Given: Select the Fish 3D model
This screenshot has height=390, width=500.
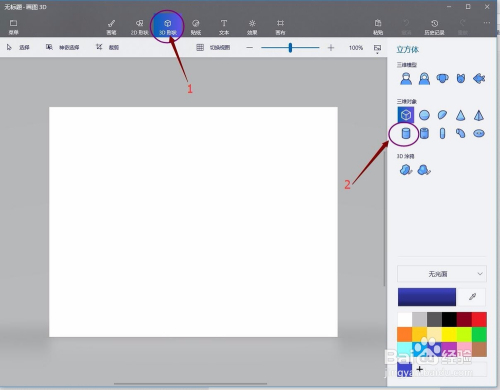Looking at the screenshot, I should pos(479,79).
